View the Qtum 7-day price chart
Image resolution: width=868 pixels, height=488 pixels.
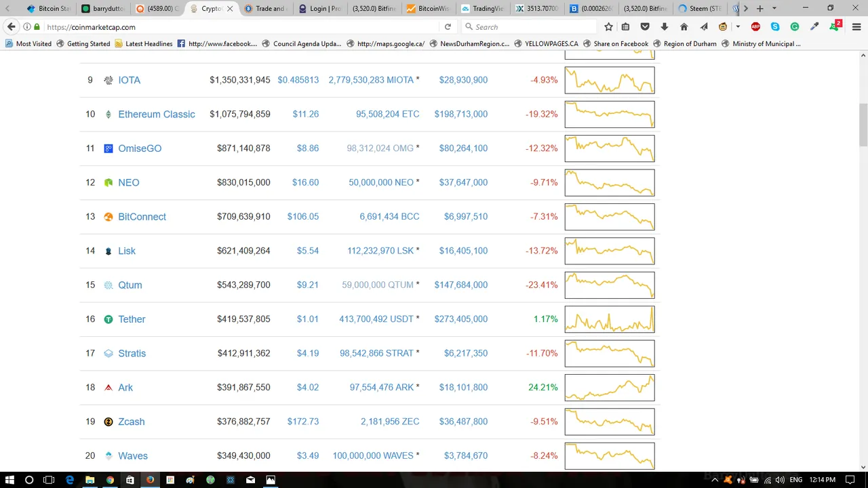point(610,285)
